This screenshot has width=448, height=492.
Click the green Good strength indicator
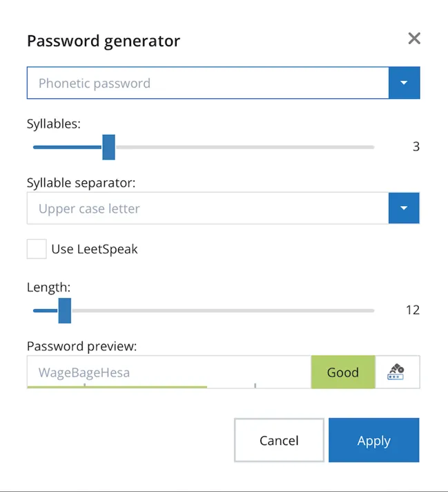tap(343, 372)
